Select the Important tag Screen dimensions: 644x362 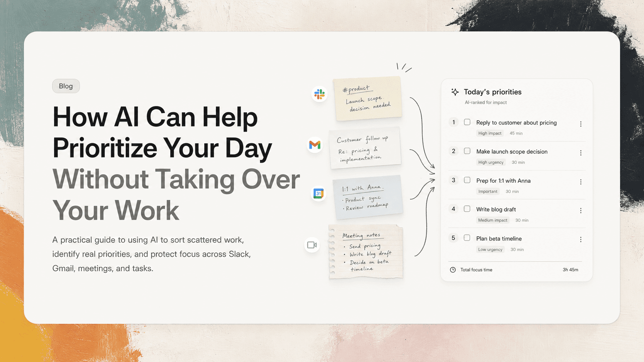click(x=488, y=191)
